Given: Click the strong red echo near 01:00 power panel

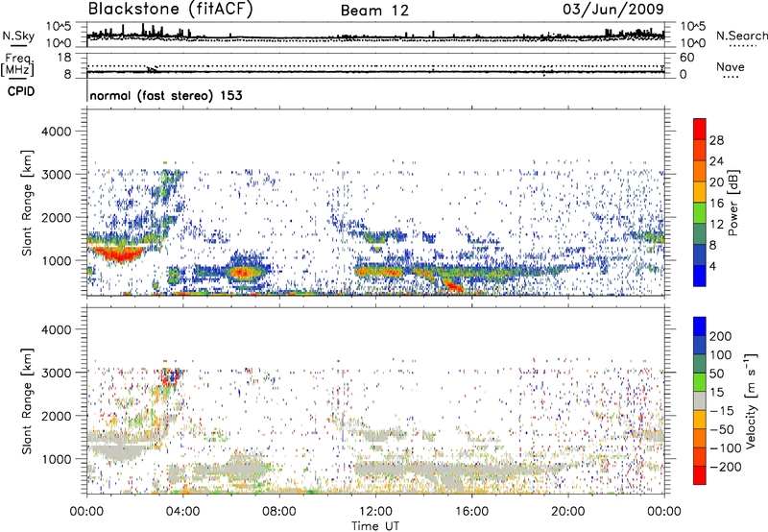Looking at the screenshot, I should pyautogui.click(x=119, y=254).
